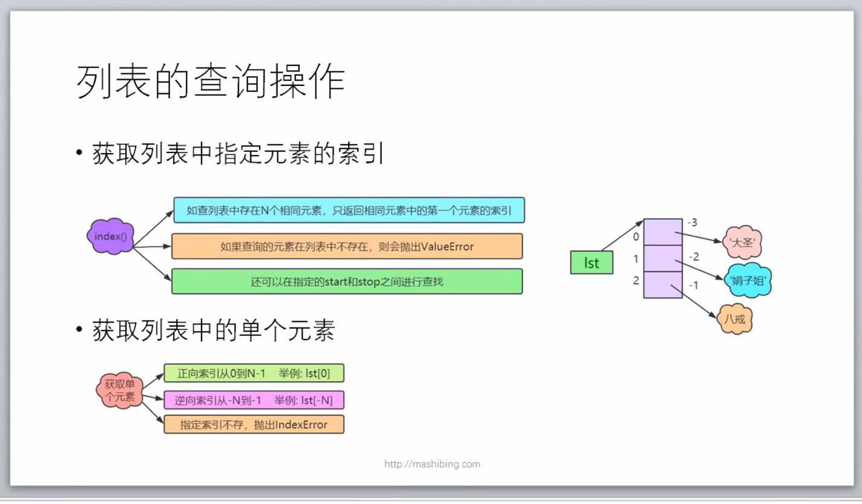The width and height of the screenshot is (862, 504).
Task: Click the pink '大圣' cloud
Action: pyautogui.click(x=743, y=241)
